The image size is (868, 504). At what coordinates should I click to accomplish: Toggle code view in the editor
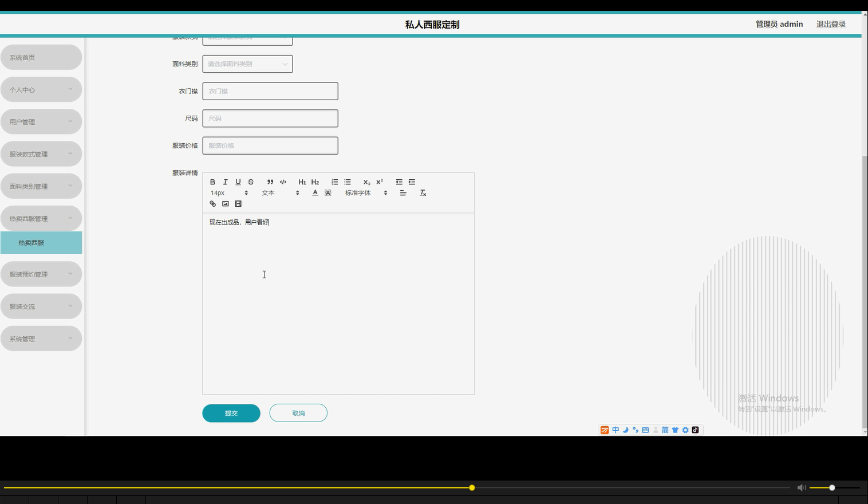pyautogui.click(x=282, y=182)
